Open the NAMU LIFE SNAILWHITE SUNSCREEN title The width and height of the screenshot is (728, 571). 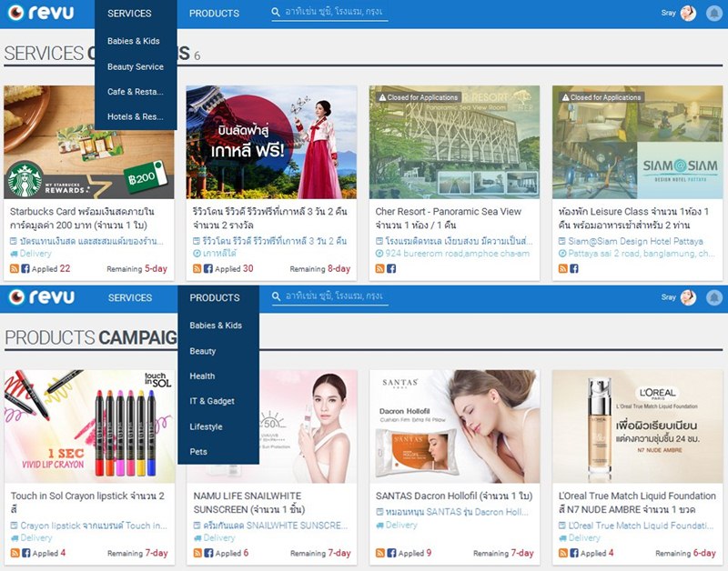249,502
